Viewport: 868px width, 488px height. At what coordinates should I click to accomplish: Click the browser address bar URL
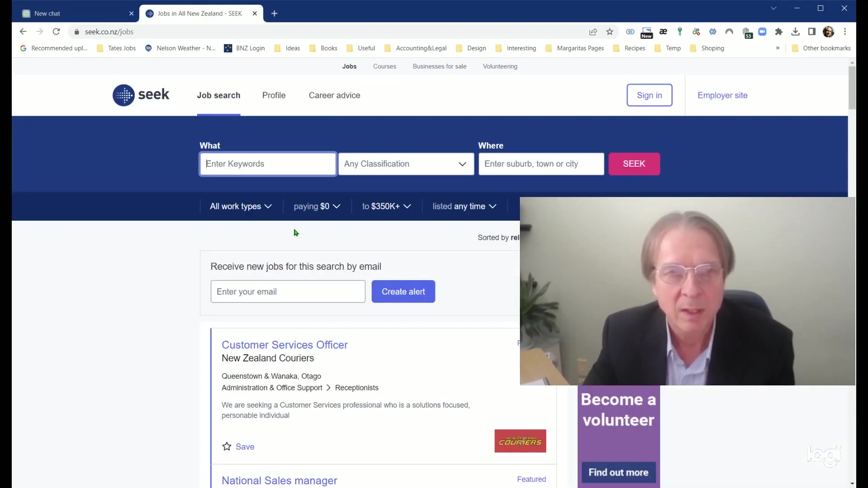(109, 32)
